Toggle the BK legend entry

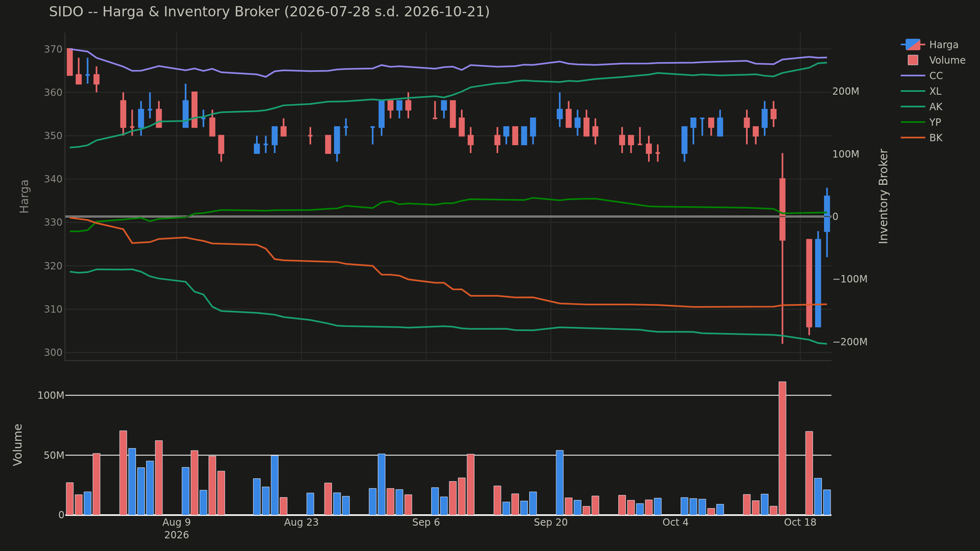point(922,138)
